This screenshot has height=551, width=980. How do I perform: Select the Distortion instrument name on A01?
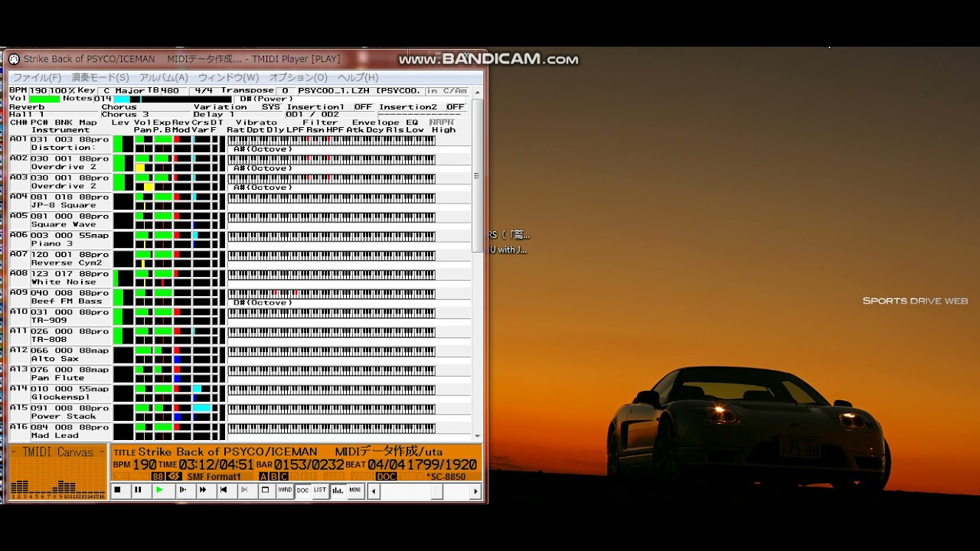click(63, 148)
